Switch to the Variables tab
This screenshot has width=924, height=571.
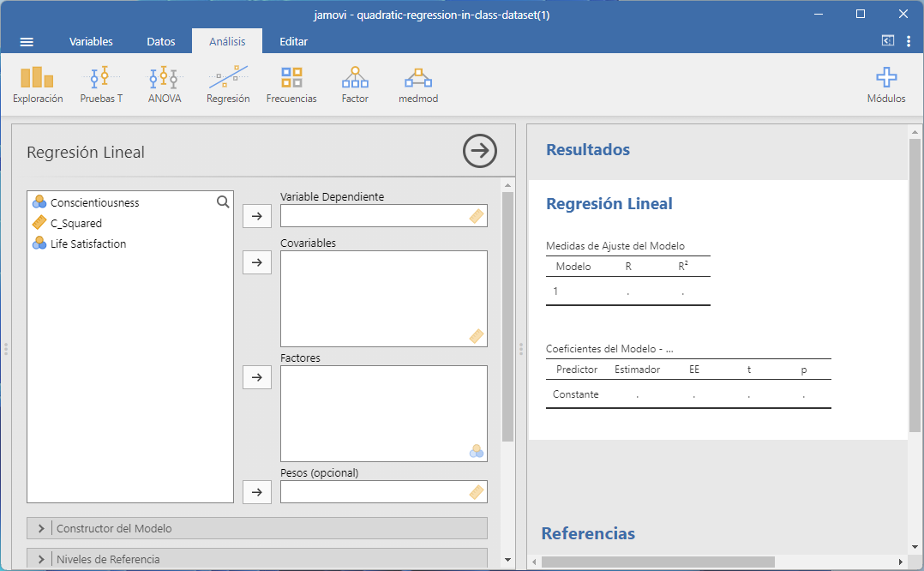91,42
